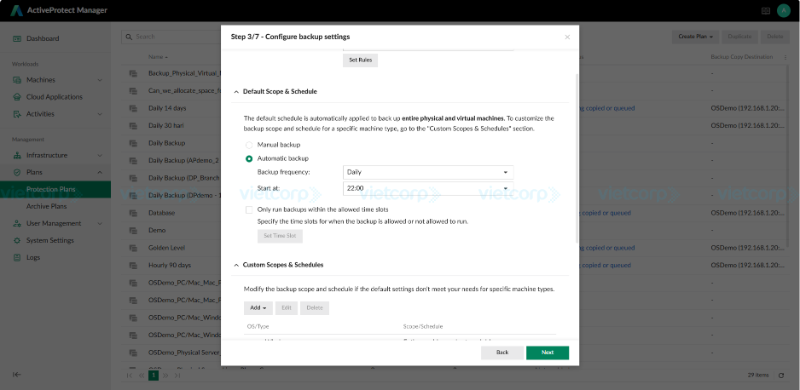Open the user avatar icon in header
Viewport: 800px width, 390px height.
783,11
